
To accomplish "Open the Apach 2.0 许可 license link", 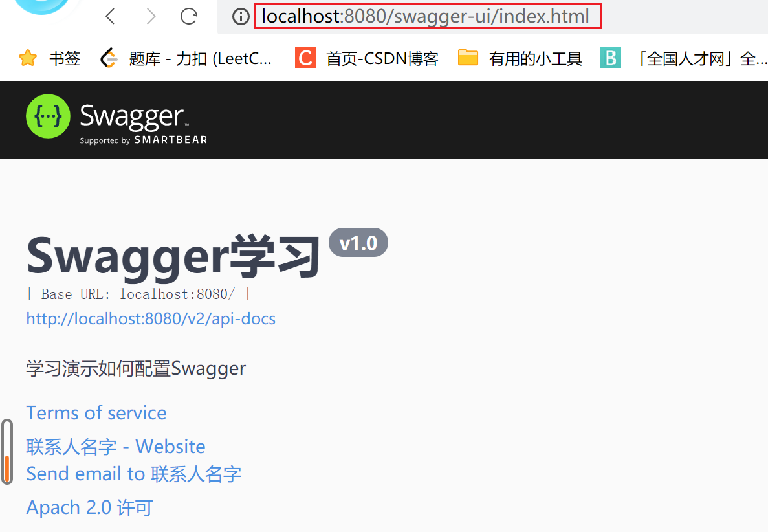I will (x=89, y=507).
